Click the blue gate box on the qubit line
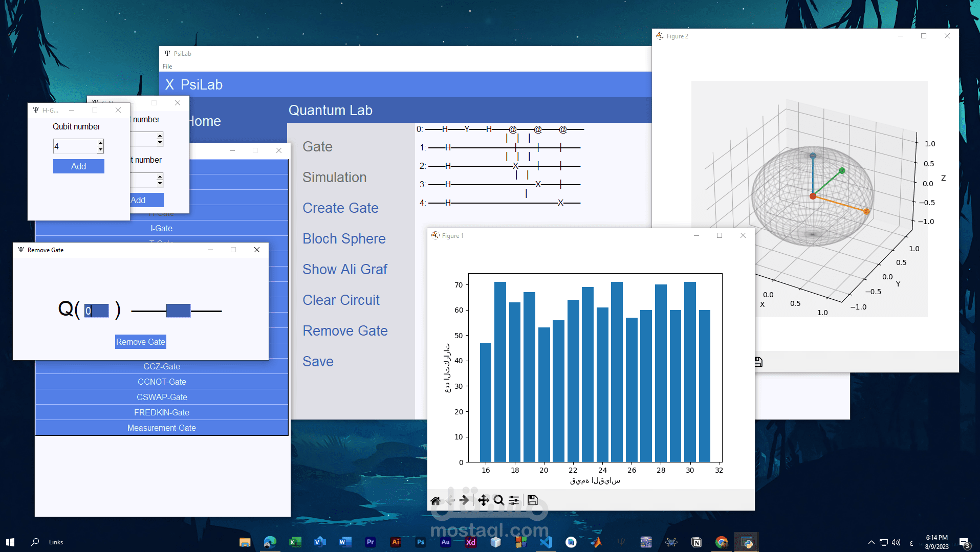Screen dimensions: 980x552 178,311
